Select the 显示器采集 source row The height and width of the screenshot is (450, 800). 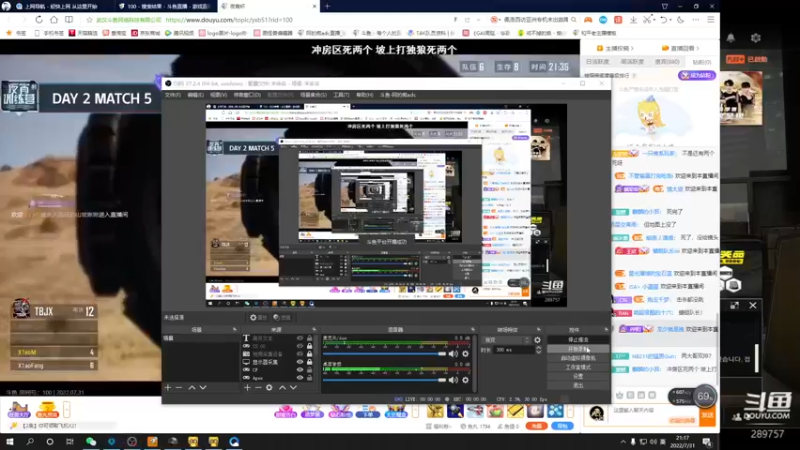278,362
